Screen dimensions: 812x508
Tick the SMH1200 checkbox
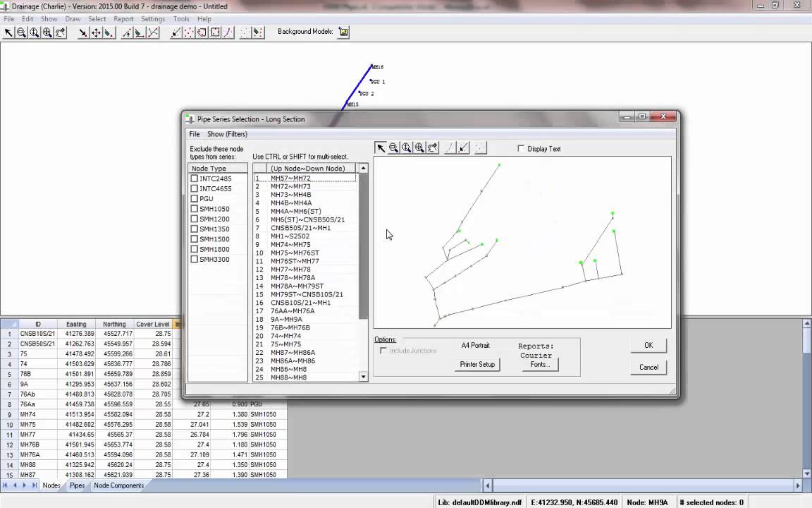click(x=195, y=219)
